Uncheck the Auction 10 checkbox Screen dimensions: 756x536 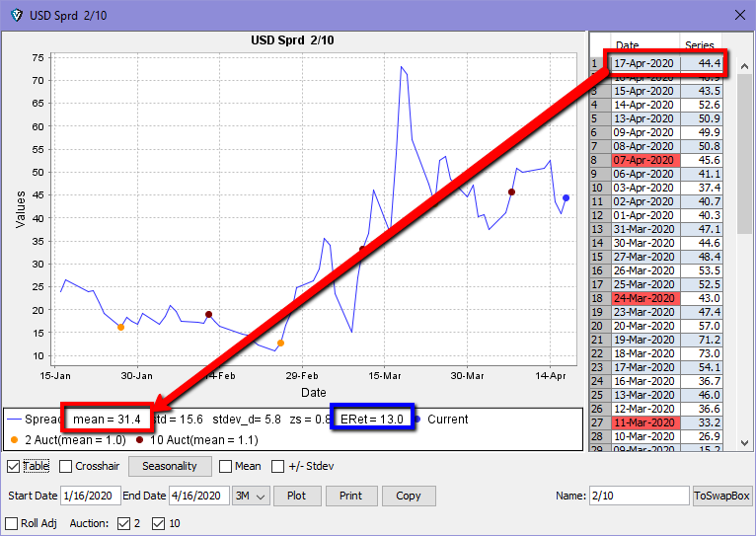coord(158,523)
